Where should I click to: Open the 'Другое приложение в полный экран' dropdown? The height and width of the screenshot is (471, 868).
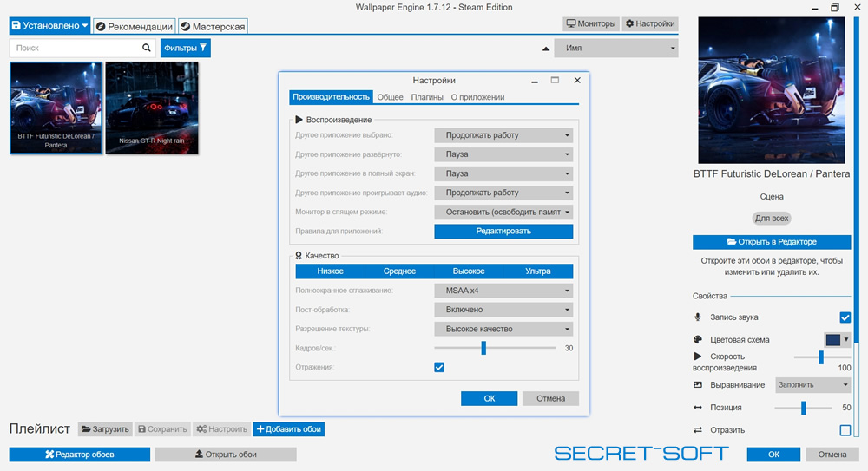tap(503, 173)
